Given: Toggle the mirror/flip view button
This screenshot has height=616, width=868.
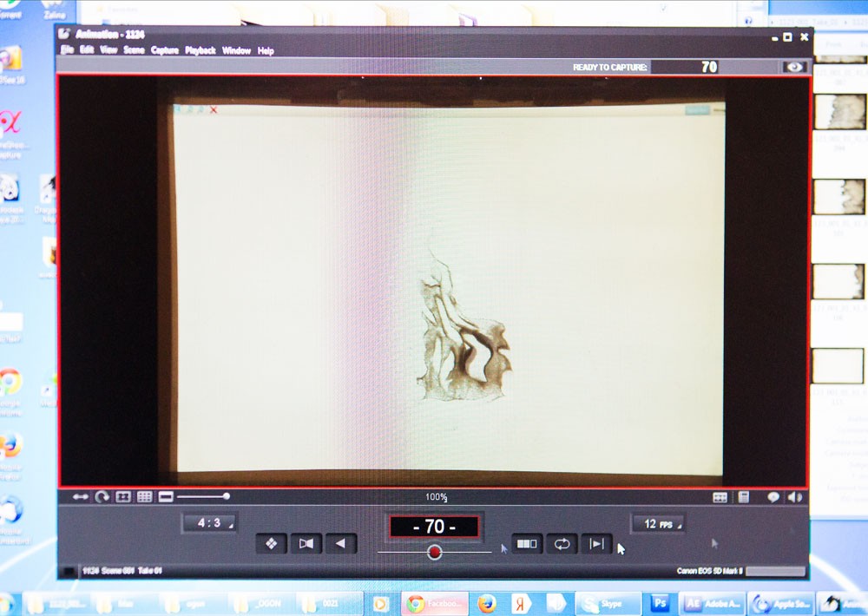Looking at the screenshot, I should point(306,544).
